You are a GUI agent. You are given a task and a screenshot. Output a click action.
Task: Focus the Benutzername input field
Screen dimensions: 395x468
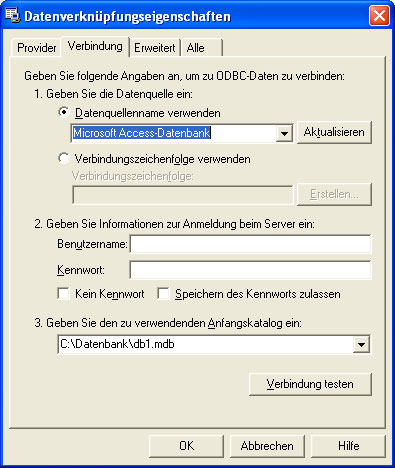[x=250, y=244]
